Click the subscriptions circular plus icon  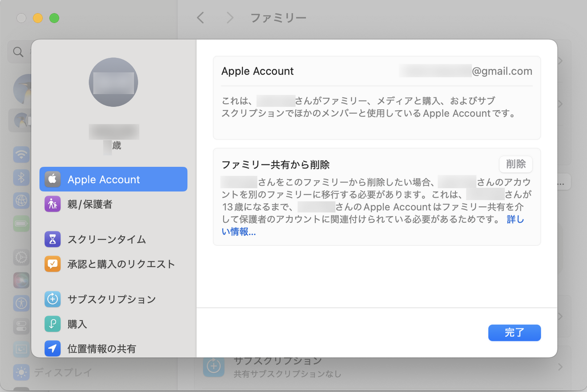coord(52,299)
